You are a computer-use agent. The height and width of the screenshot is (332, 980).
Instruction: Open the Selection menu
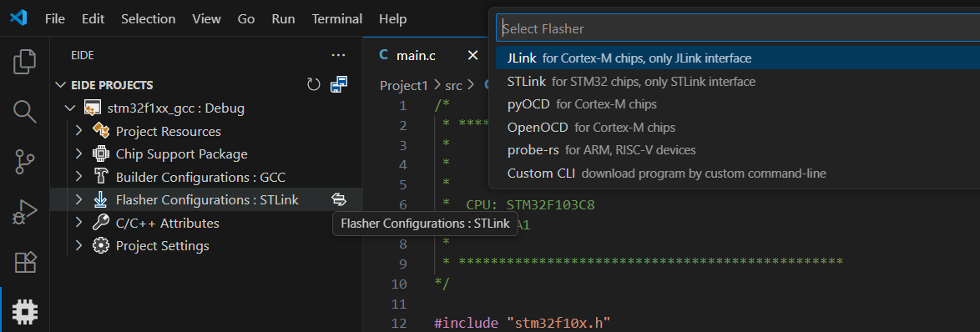pos(148,18)
